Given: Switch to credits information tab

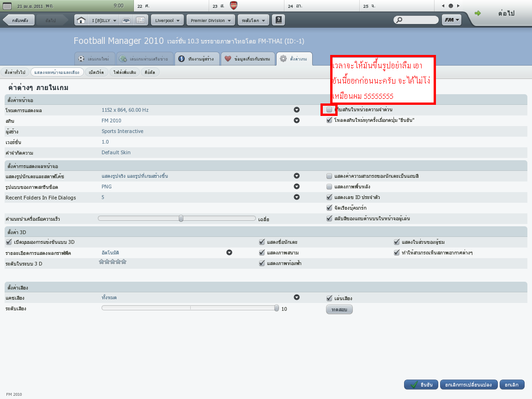Looking at the screenshot, I should pos(248,59).
